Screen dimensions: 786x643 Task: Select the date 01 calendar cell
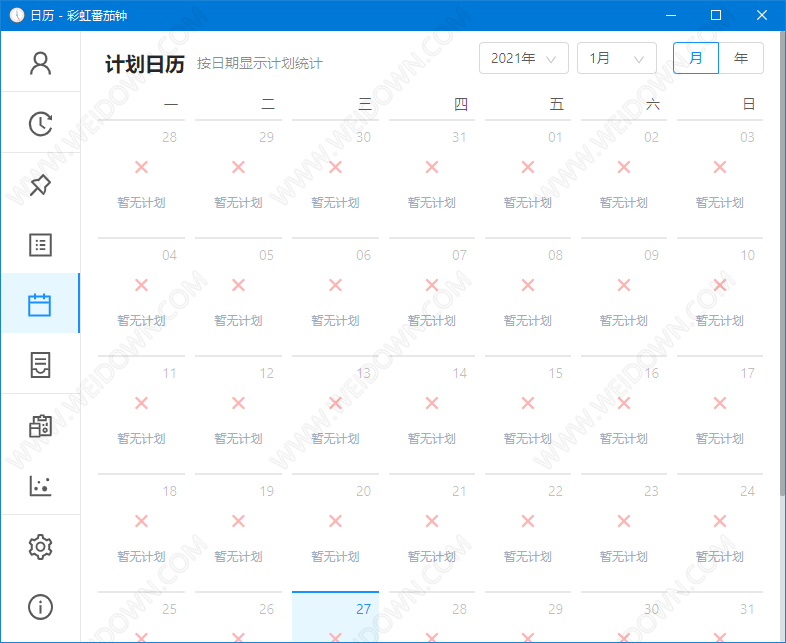(x=527, y=178)
